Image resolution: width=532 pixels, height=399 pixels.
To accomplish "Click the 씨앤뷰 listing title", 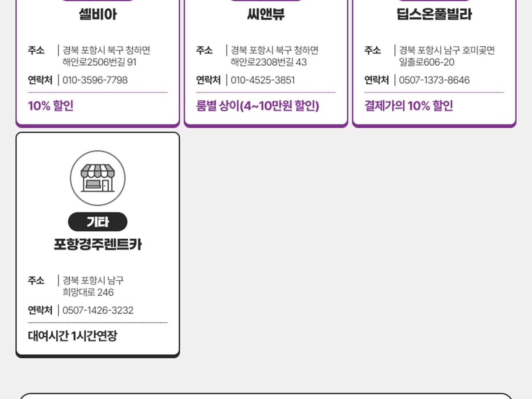I will (266, 14).
